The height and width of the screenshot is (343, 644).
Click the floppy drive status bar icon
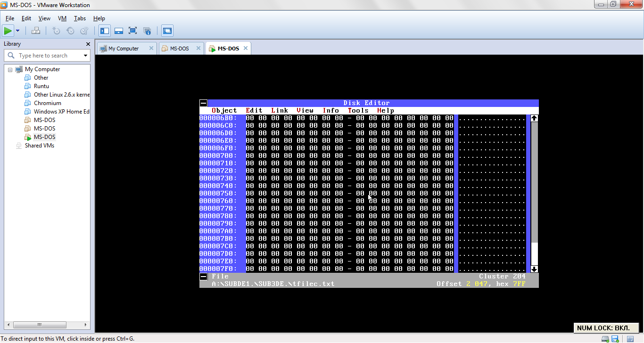pyautogui.click(x=615, y=339)
